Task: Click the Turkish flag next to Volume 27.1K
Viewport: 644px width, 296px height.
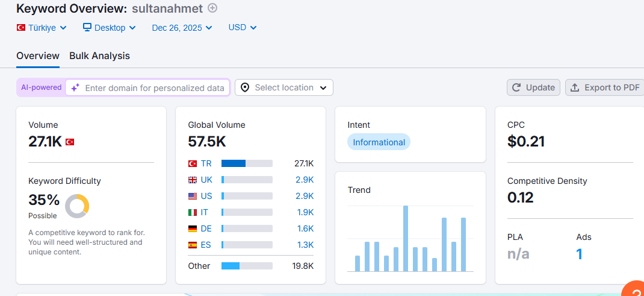Action: (70, 142)
